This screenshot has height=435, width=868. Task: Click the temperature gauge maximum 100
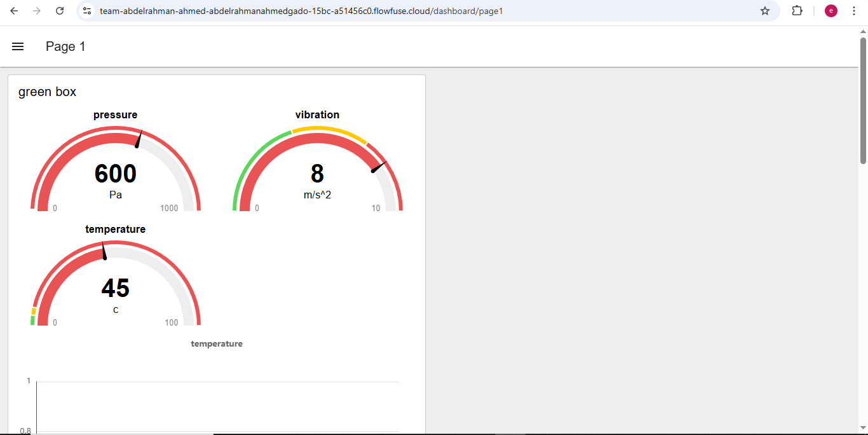172,322
